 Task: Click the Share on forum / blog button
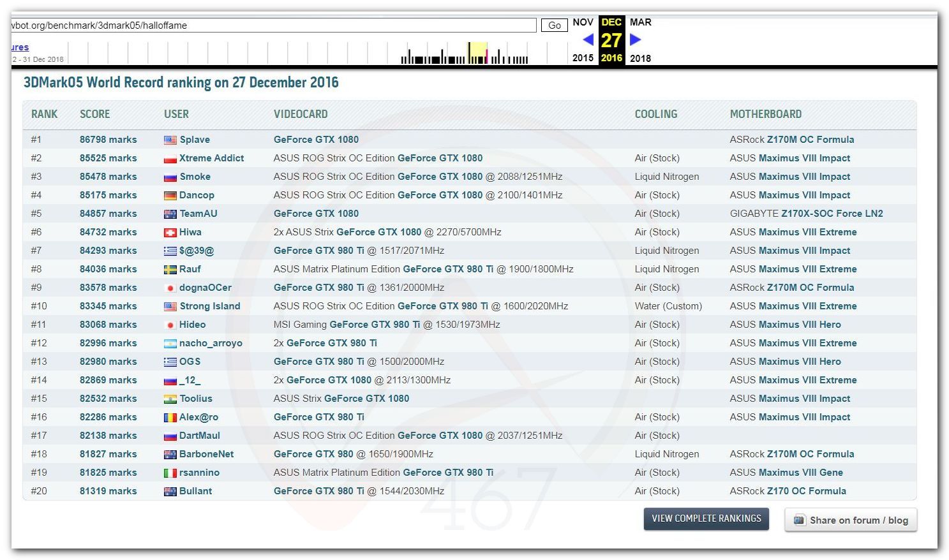click(851, 520)
